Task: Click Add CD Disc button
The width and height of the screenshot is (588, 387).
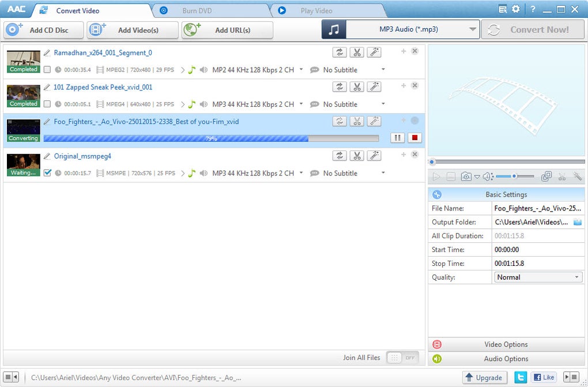Action: 43,30
